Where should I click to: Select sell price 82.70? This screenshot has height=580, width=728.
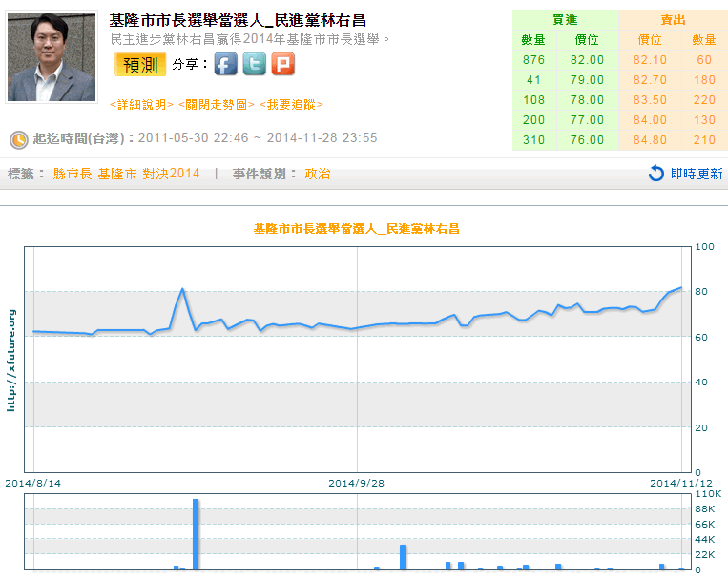(650, 80)
